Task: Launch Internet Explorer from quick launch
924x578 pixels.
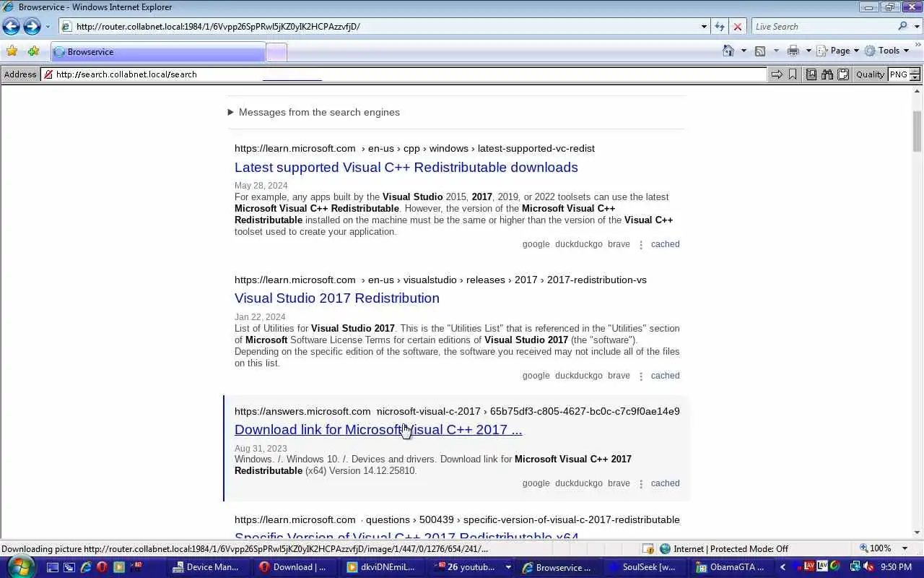Action: pos(85,567)
